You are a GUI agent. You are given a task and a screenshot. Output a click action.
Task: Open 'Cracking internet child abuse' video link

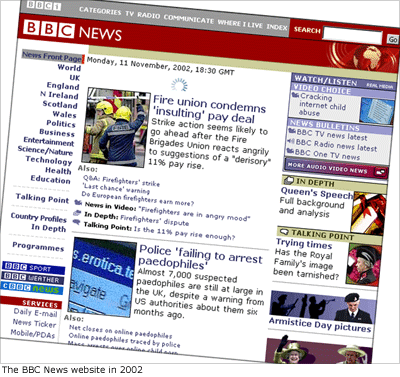pyautogui.click(x=322, y=105)
